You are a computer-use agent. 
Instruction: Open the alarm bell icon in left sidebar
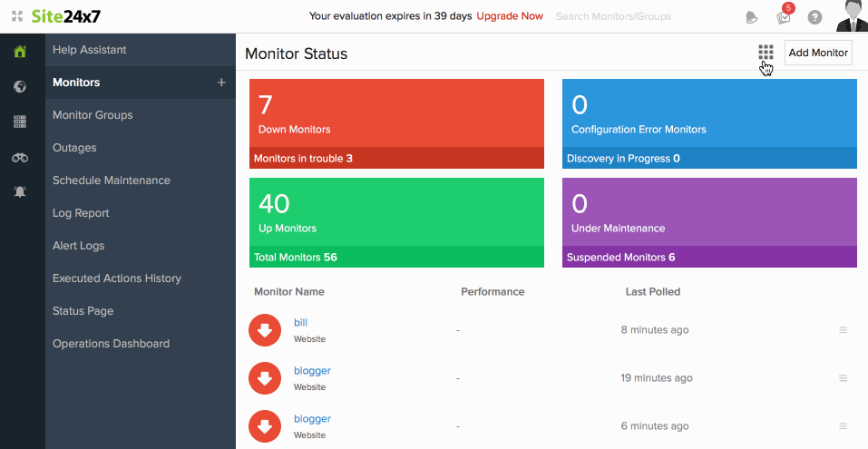(x=20, y=192)
